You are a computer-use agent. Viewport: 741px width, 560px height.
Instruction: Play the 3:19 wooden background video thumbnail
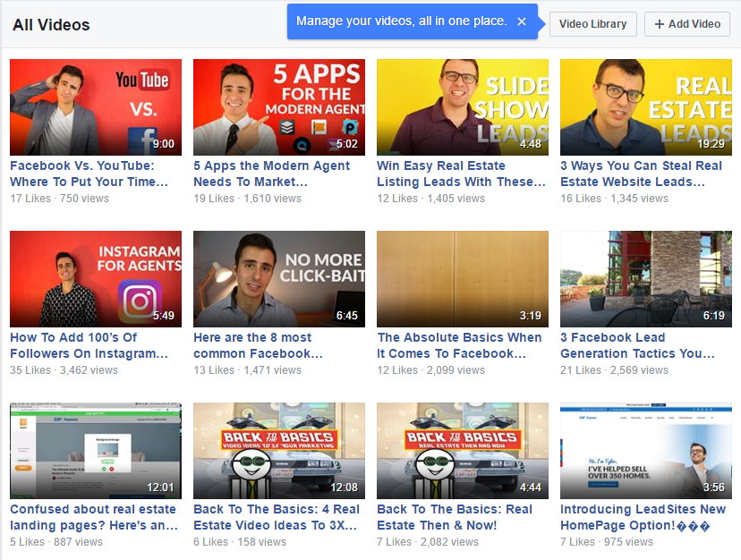(462, 279)
